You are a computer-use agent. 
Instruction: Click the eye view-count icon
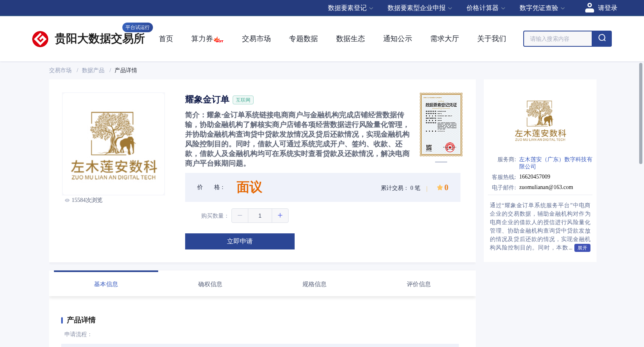[x=67, y=200]
